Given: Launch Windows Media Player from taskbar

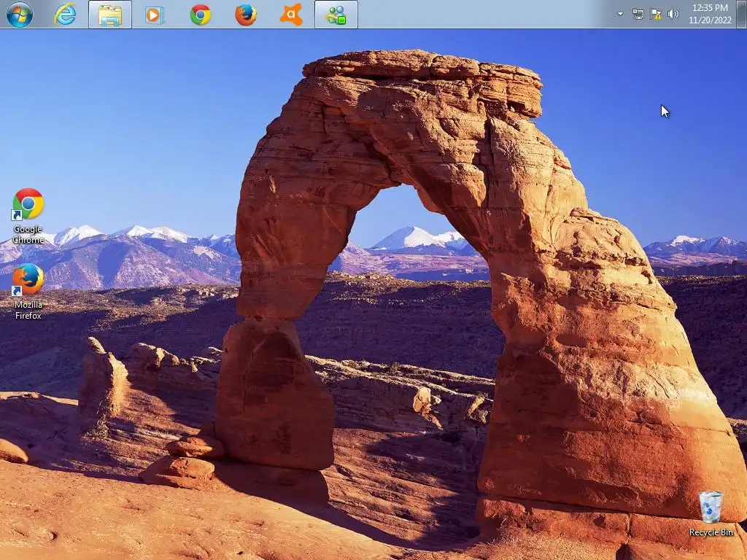Looking at the screenshot, I should click(x=155, y=15).
